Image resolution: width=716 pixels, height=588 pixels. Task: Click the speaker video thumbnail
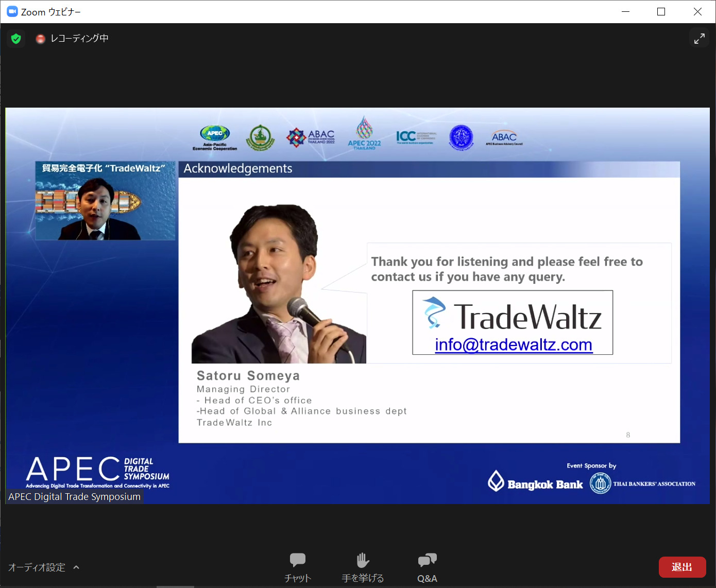[105, 201]
